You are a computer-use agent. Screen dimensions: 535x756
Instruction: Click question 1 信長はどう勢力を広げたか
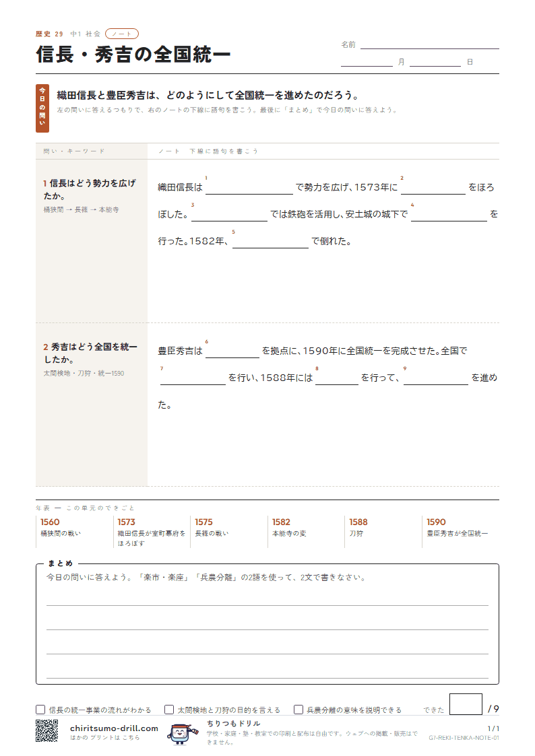[90, 189]
